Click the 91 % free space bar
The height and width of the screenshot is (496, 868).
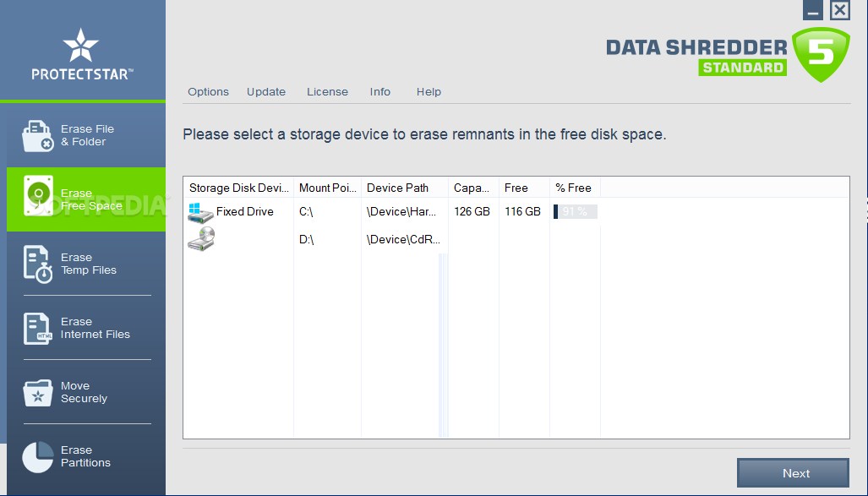coord(576,211)
